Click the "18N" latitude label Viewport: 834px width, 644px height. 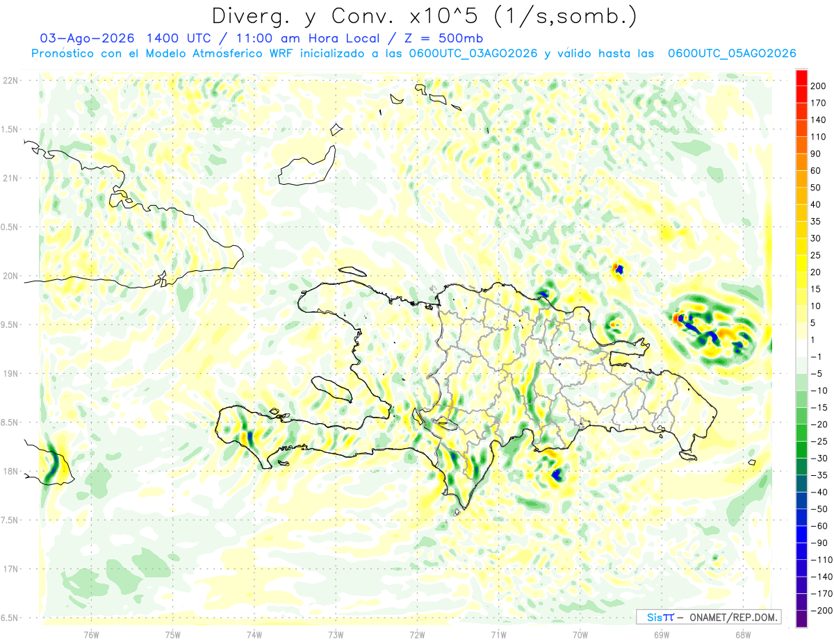click(x=10, y=471)
